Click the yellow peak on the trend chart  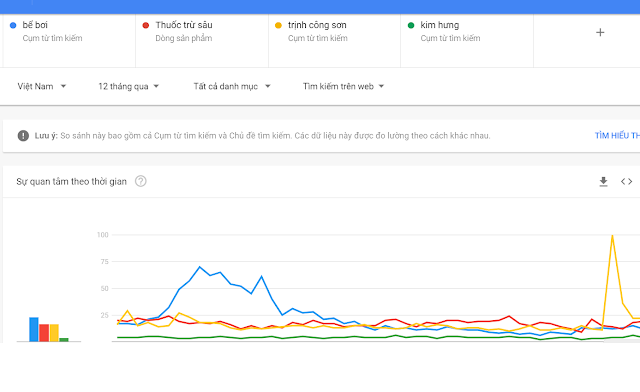tap(612, 236)
